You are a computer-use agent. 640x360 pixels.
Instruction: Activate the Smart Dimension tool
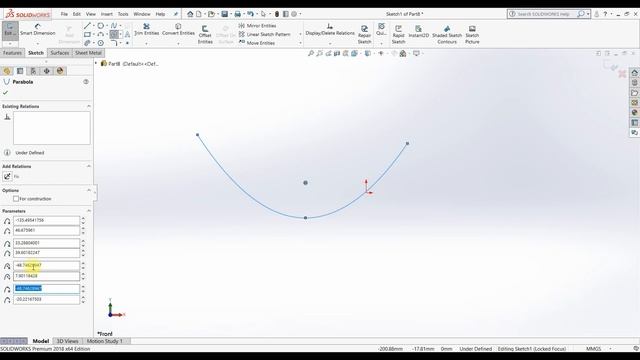point(38,29)
